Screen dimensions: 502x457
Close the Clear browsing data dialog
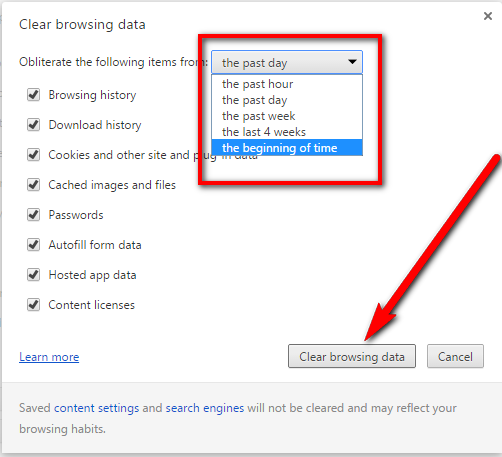pos(488,16)
